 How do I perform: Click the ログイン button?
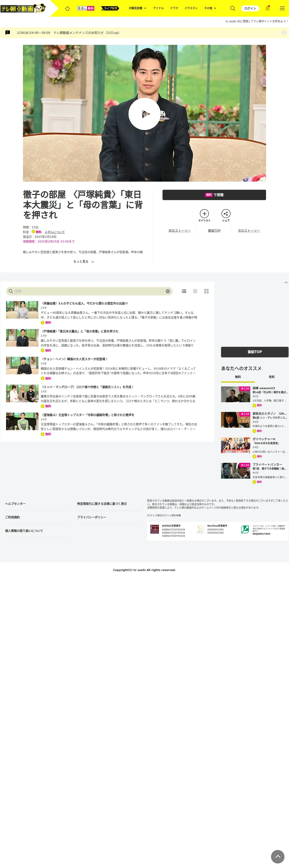point(250,8)
